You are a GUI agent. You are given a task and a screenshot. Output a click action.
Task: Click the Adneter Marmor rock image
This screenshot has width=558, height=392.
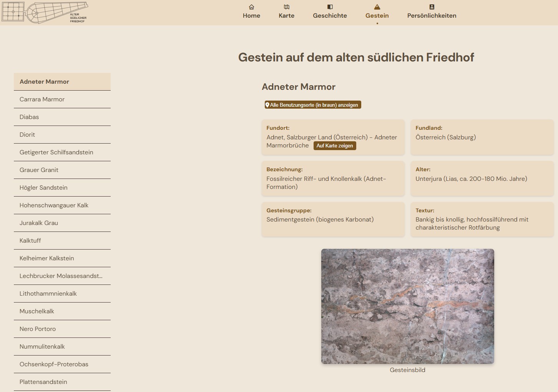[407, 306]
